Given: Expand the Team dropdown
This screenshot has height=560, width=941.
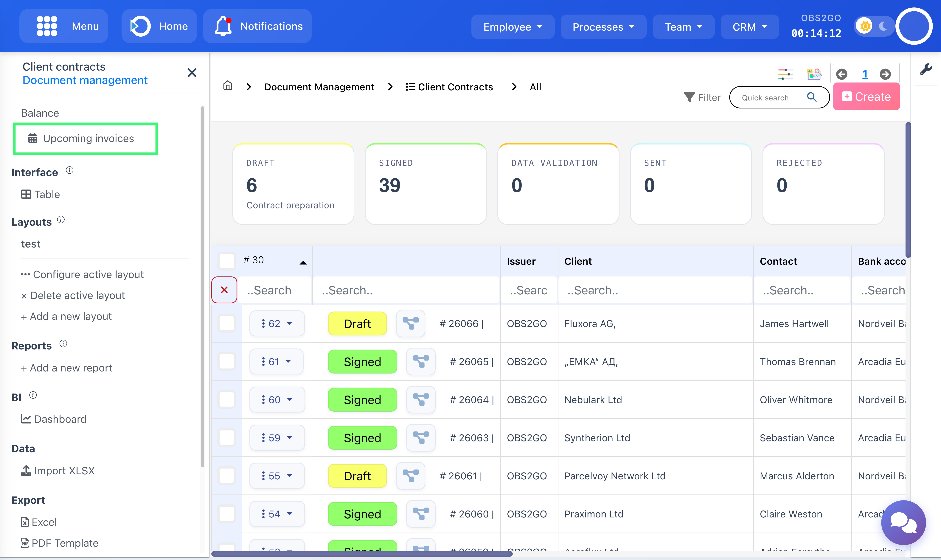Looking at the screenshot, I should coord(683,27).
